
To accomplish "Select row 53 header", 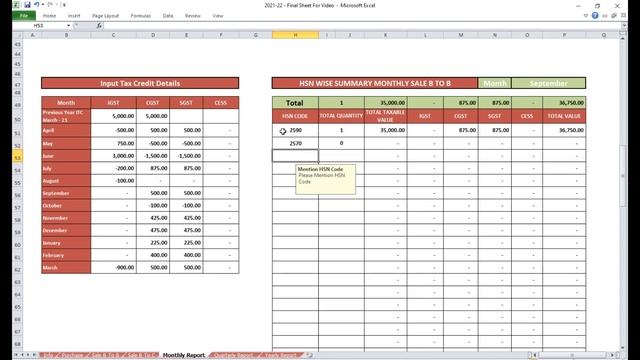I will coord(18,156).
